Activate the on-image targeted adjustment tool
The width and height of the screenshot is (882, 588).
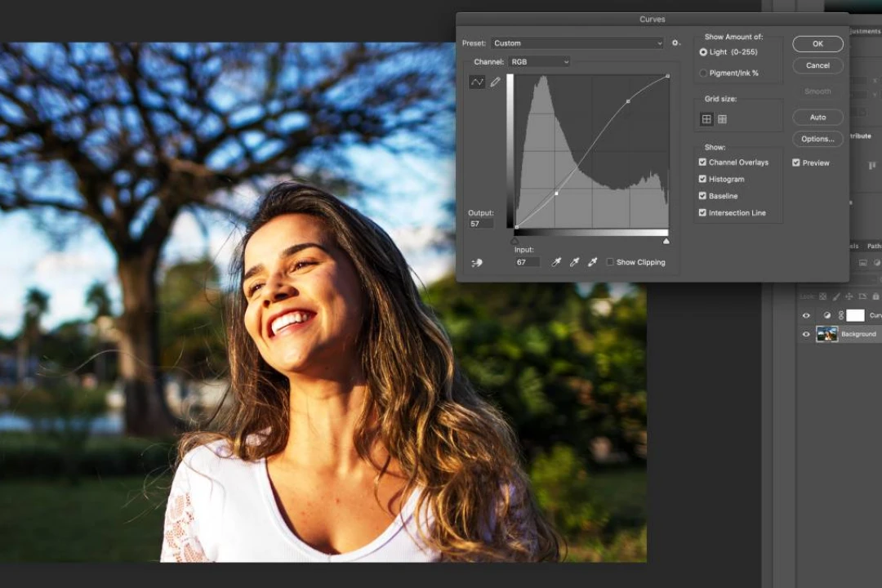tap(477, 262)
